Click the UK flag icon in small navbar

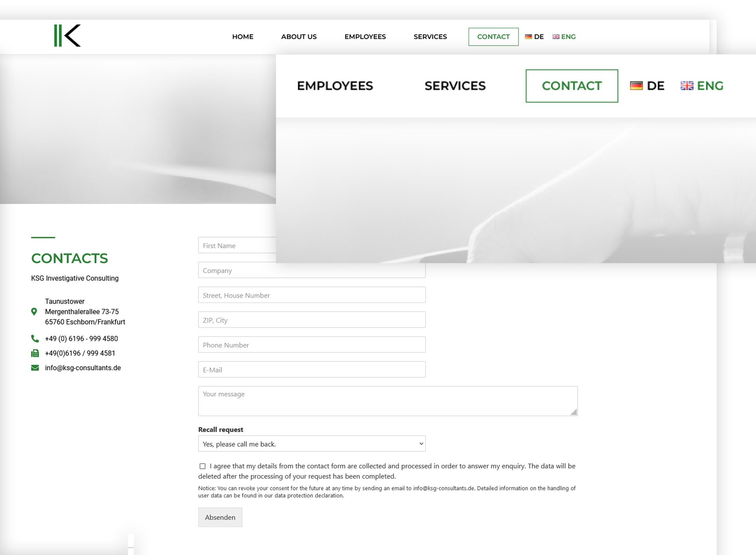click(x=556, y=37)
